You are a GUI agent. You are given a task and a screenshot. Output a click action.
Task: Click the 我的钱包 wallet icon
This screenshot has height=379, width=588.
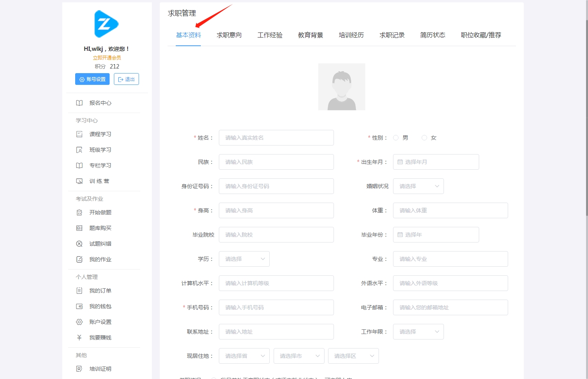[x=79, y=306]
